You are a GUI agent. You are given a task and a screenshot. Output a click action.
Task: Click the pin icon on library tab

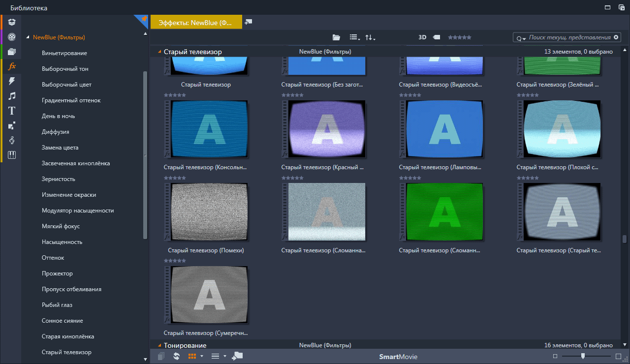tap(144, 19)
